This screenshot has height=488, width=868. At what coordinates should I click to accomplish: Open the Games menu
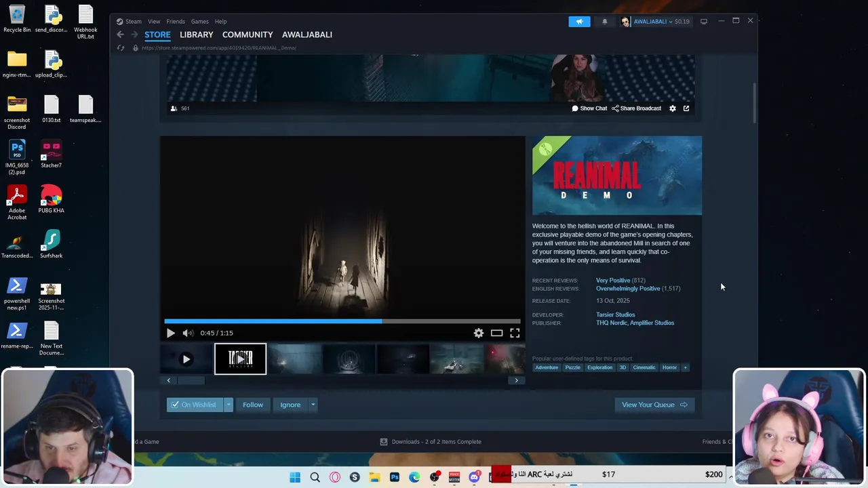click(199, 21)
